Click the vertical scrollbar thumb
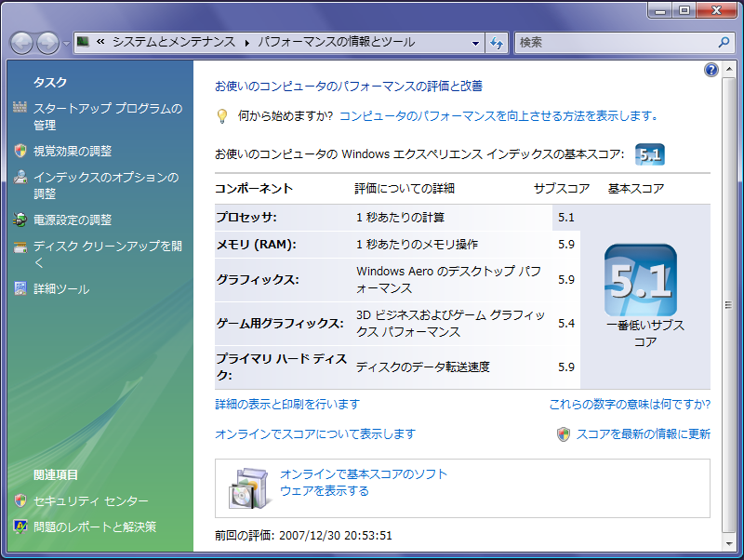This screenshot has height=560, width=744. pyautogui.click(x=728, y=305)
